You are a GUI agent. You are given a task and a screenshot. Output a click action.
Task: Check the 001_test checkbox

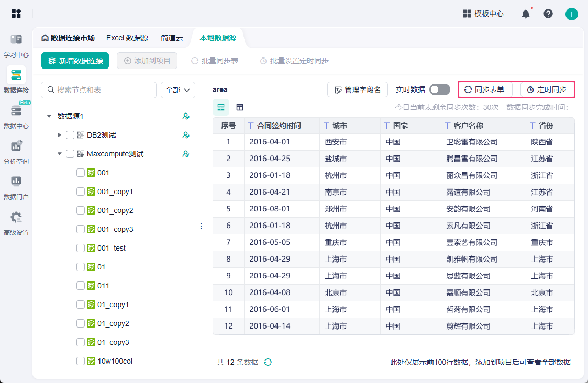pos(81,247)
